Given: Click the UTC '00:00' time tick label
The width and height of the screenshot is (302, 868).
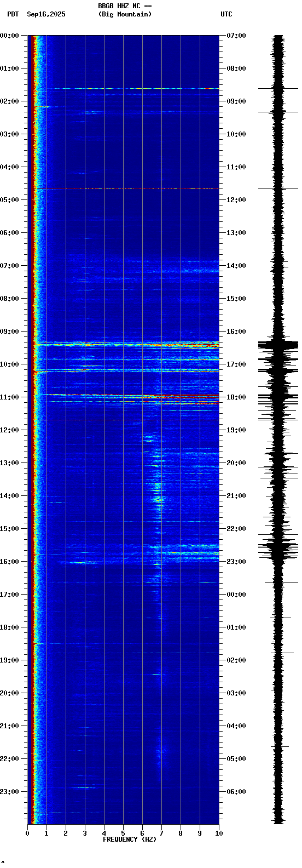Looking at the screenshot, I should point(236,595).
